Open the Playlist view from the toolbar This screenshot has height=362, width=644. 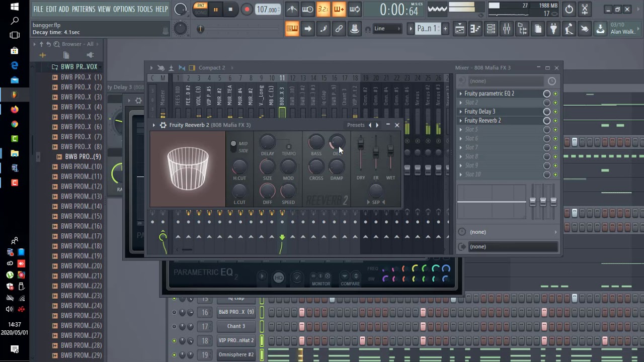pos(460,29)
